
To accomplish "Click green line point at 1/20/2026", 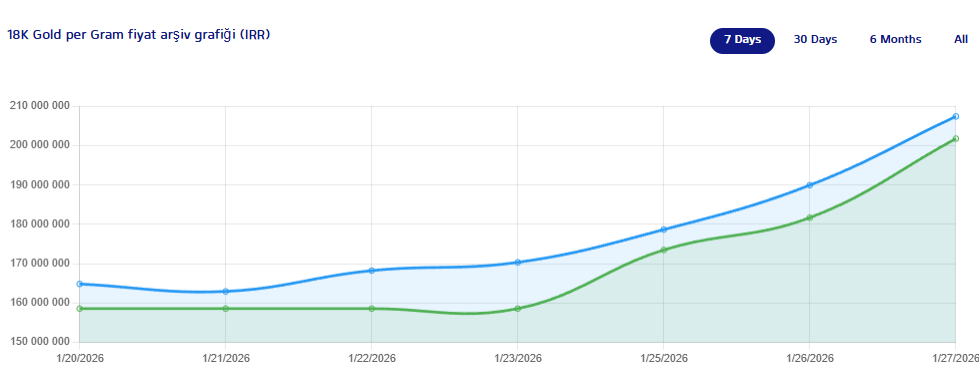I will [x=79, y=309].
